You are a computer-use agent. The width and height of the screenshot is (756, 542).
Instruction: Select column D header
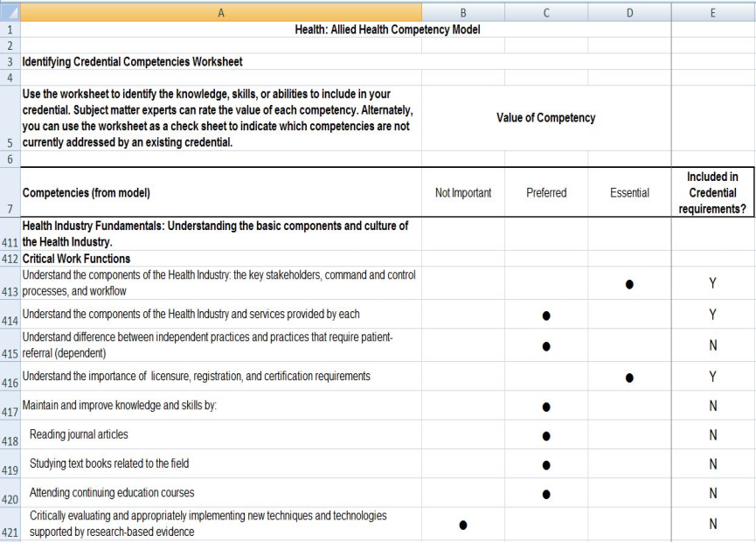628,13
